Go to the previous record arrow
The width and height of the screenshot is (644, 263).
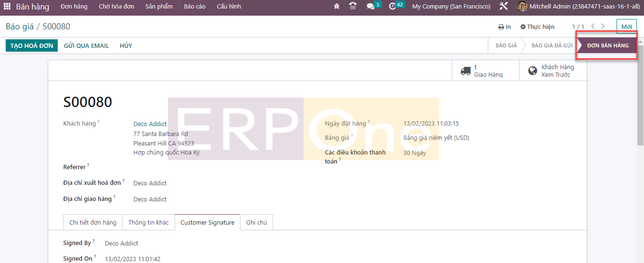(x=593, y=27)
